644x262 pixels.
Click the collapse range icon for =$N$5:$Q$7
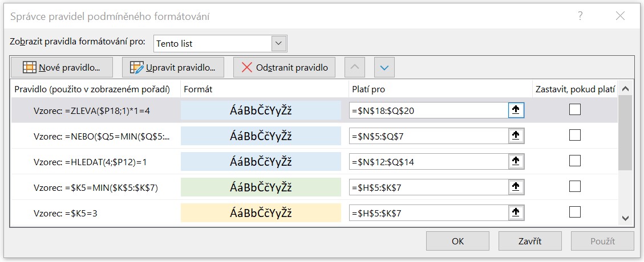516,136
